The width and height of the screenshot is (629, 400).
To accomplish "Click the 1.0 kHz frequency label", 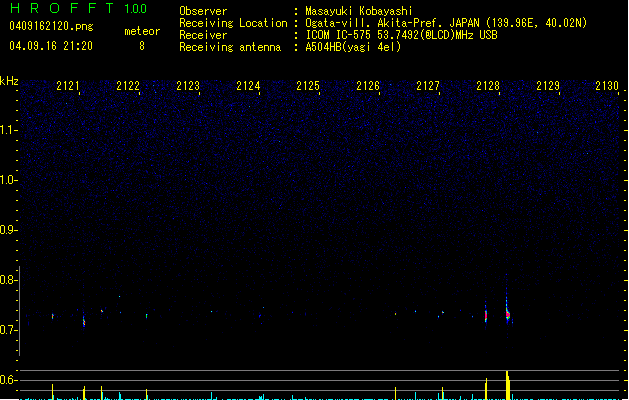I will (x=9, y=180).
